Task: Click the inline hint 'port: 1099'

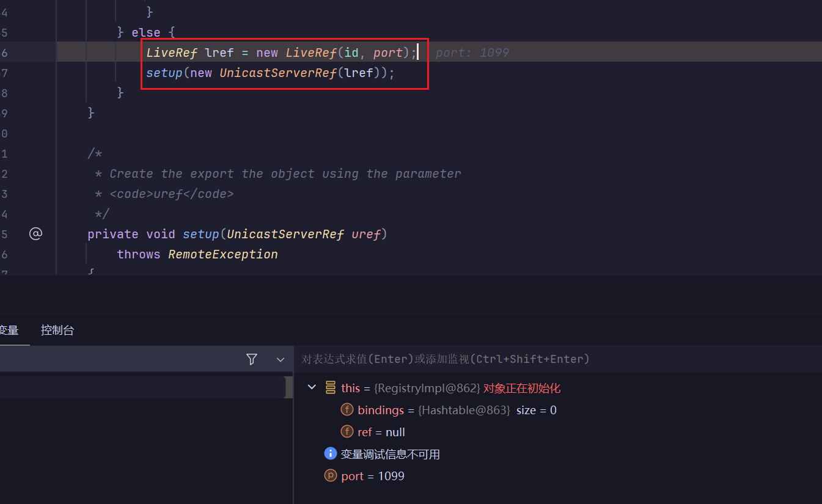Action: coord(472,53)
